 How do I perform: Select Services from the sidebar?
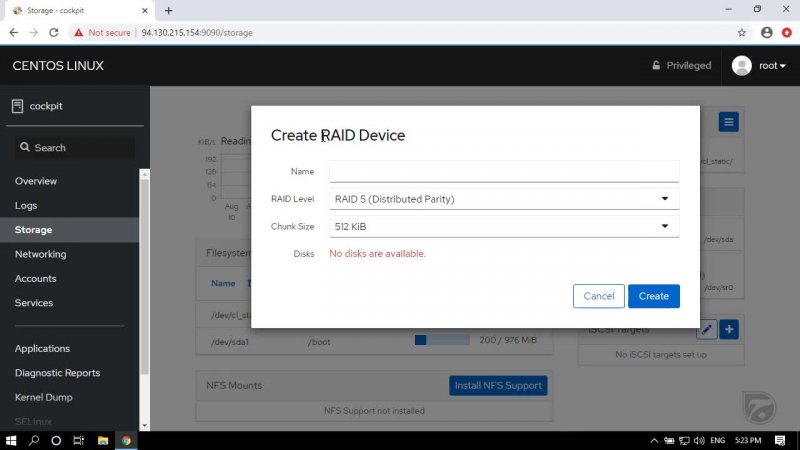(x=34, y=302)
